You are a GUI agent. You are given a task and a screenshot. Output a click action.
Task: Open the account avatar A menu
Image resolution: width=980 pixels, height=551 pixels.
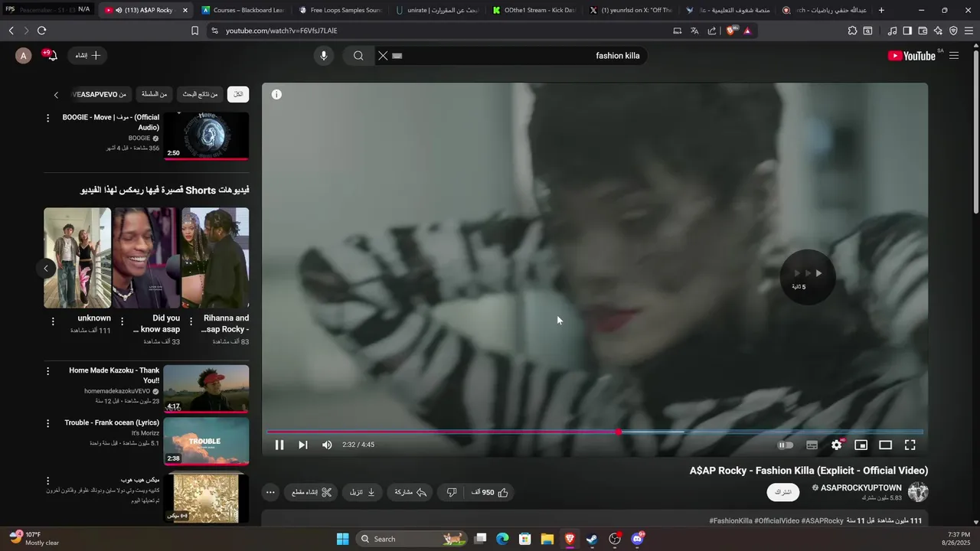pos(24,55)
